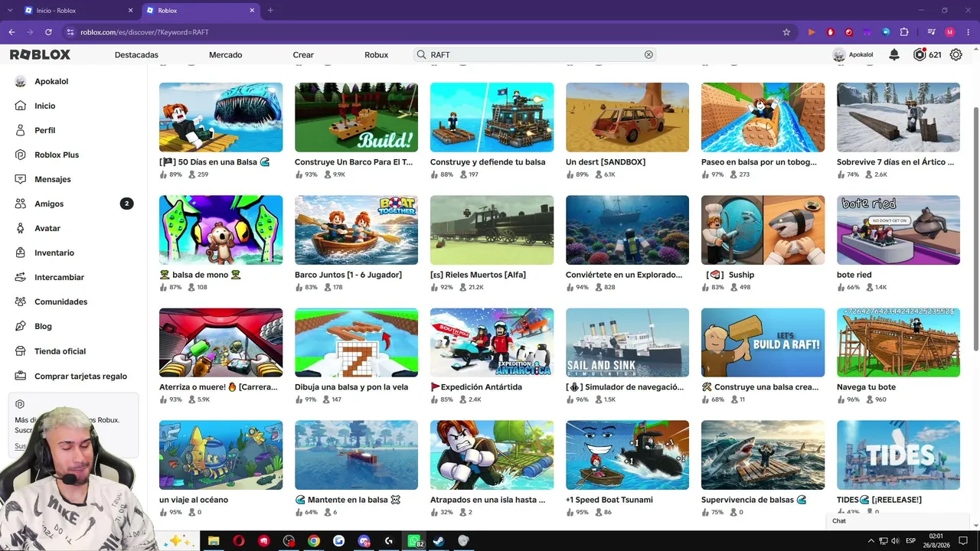Open the Expedición Antártida game thumbnail

tap(492, 342)
